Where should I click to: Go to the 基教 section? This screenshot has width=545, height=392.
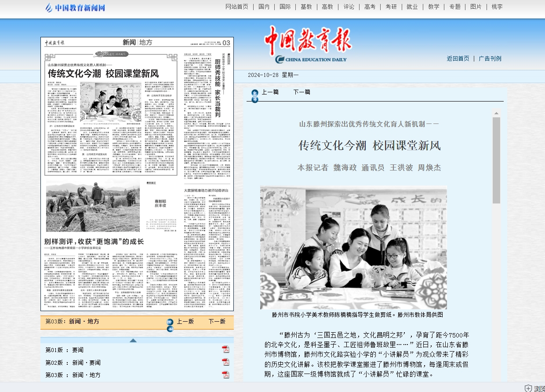tap(306, 7)
